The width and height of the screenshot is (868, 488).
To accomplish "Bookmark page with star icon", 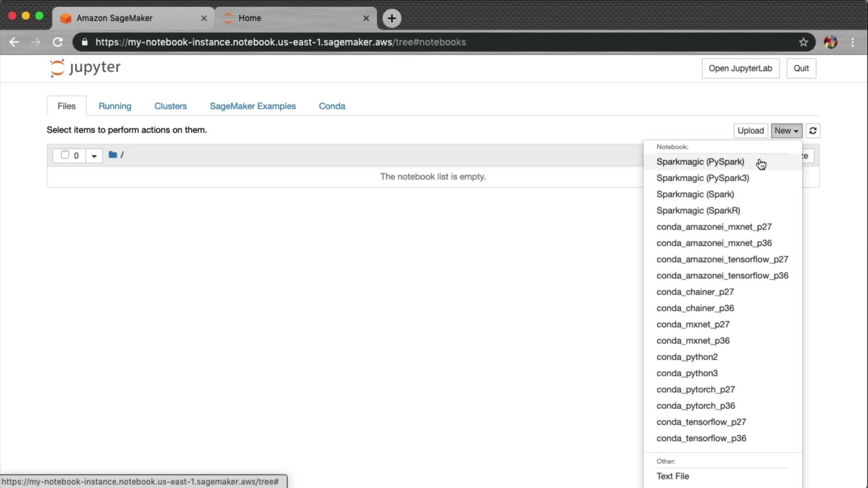I will click(803, 42).
